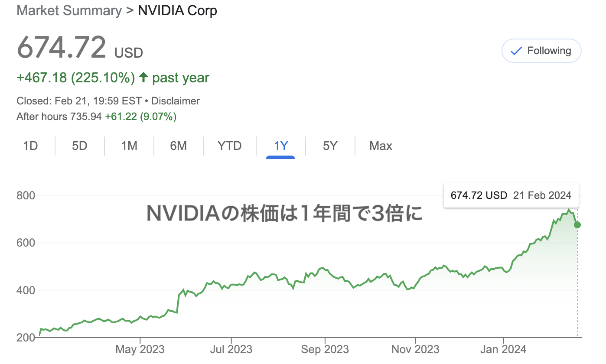
Task: Click the green dot at chart end
Action: click(x=577, y=224)
